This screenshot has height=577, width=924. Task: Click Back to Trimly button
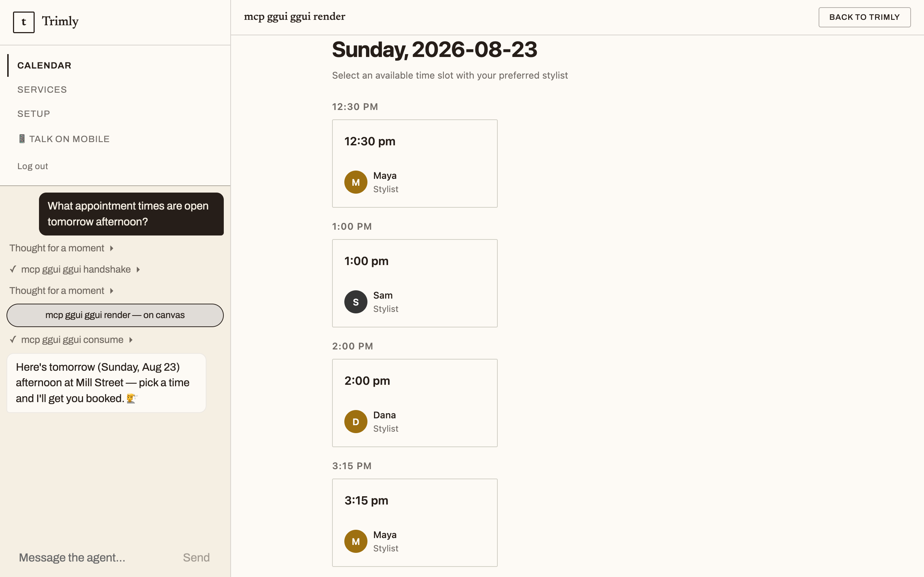click(864, 17)
